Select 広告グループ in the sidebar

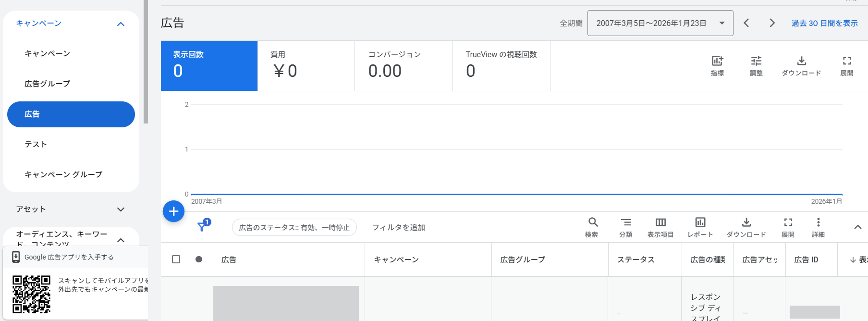coord(48,84)
